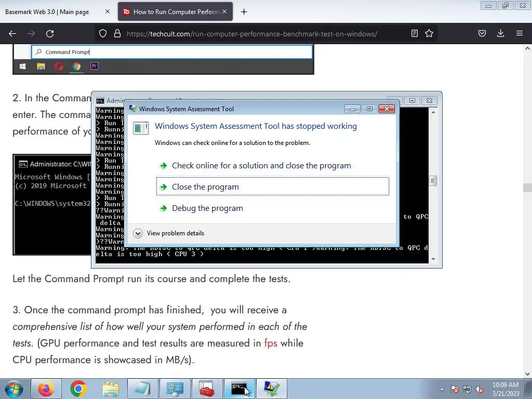
Task: Minimize the Firefox browser window
Action: pyautogui.click(x=488, y=5)
